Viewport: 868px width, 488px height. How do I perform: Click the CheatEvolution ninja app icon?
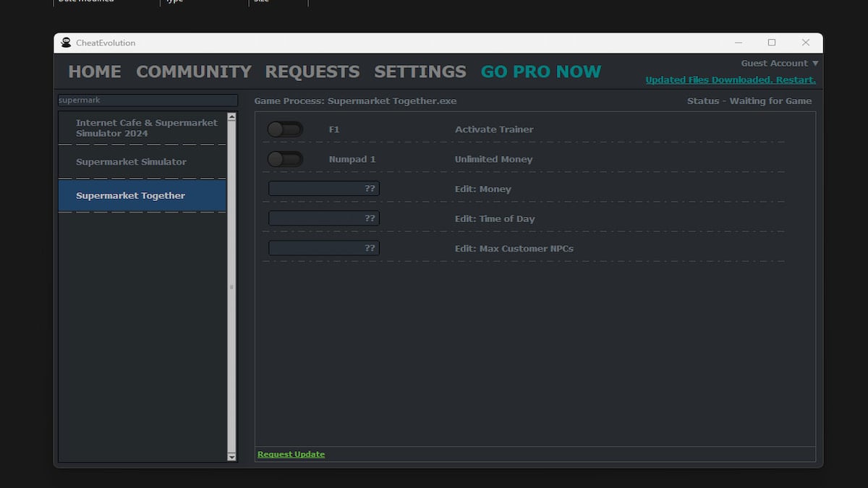[67, 43]
